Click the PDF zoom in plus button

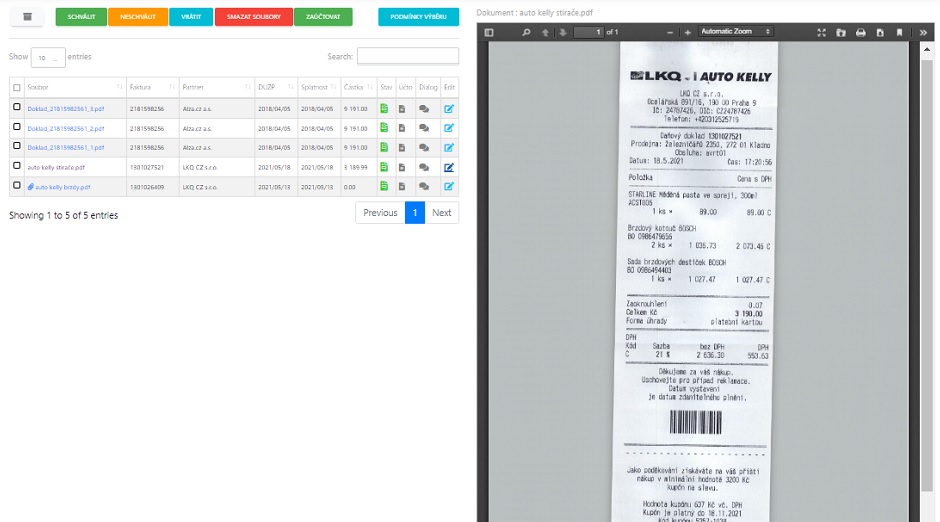pyautogui.click(x=687, y=33)
